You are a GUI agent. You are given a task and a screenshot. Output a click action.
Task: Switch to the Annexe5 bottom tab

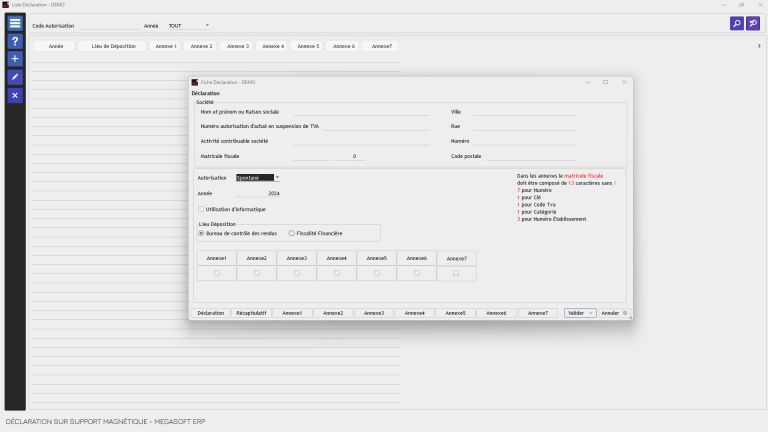(456, 313)
